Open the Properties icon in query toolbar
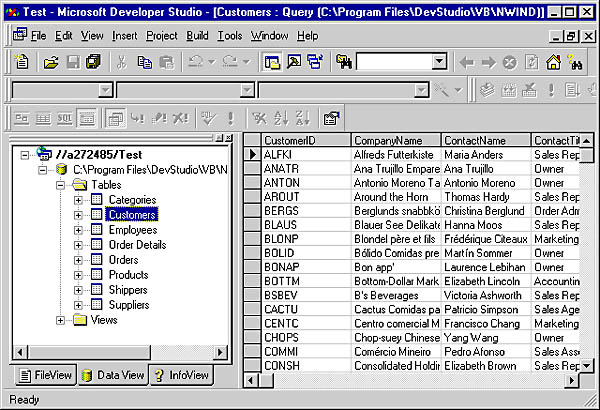 331,118
